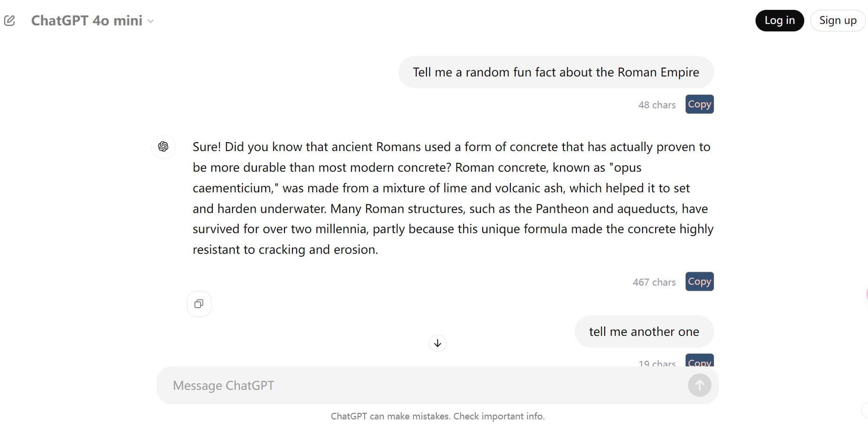Click the "tell me another one" bubble
Viewport: 868px width, 425px height.
[644, 332]
